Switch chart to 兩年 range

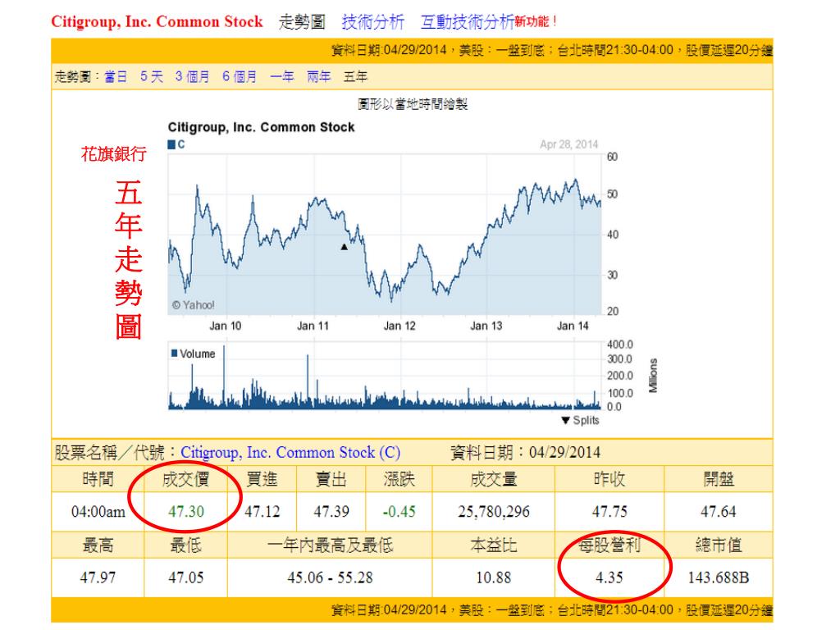(319, 76)
